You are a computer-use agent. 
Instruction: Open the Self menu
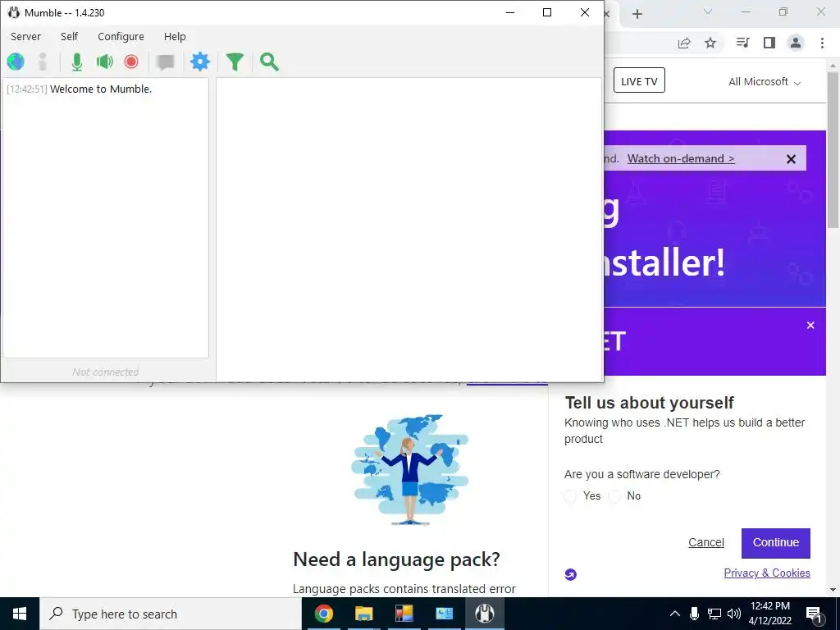point(69,36)
